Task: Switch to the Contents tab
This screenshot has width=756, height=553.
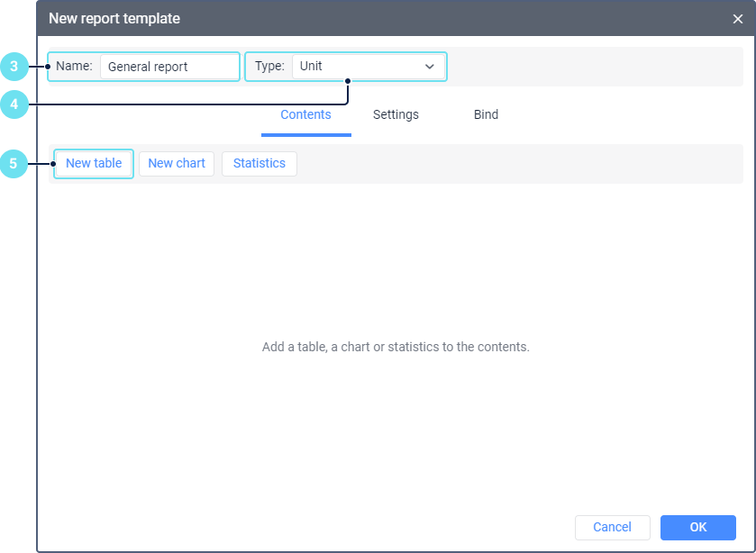Action: (x=305, y=115)
